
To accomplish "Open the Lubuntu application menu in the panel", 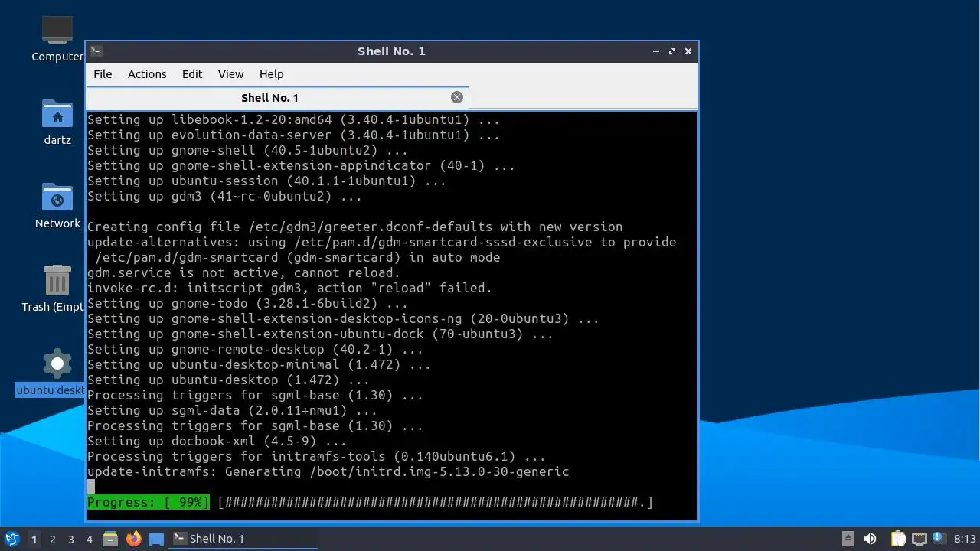I will 11,539.
